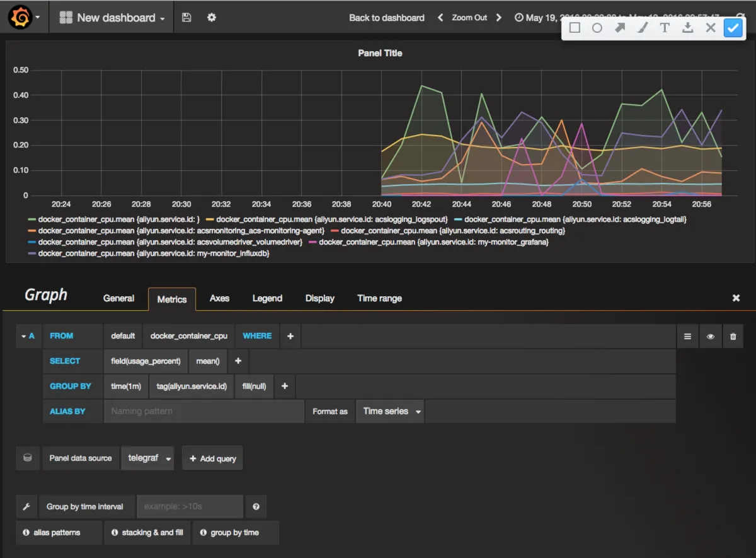Select brush annotation tool
The width and height of the screenshot is (756, 558).
[642, 28]
